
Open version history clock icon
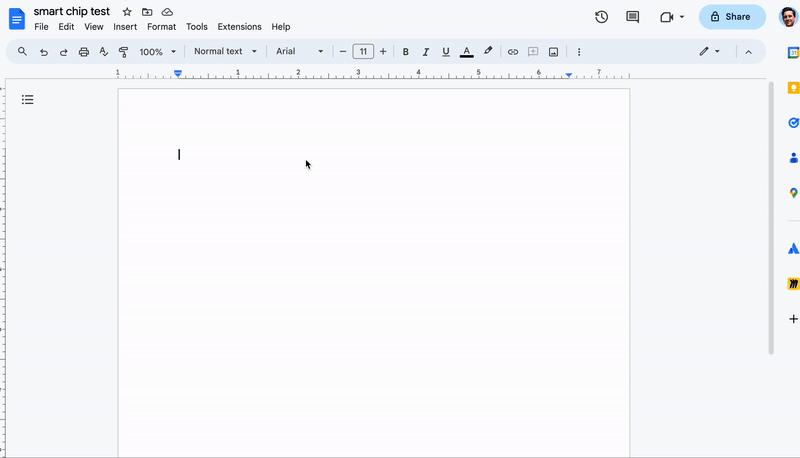(602, 17)
